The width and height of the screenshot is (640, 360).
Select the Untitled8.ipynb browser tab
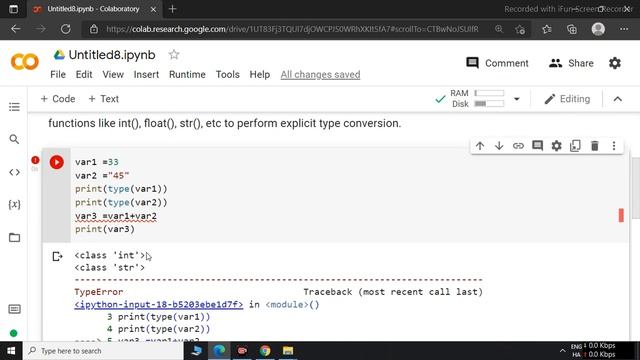coord(95,9)
